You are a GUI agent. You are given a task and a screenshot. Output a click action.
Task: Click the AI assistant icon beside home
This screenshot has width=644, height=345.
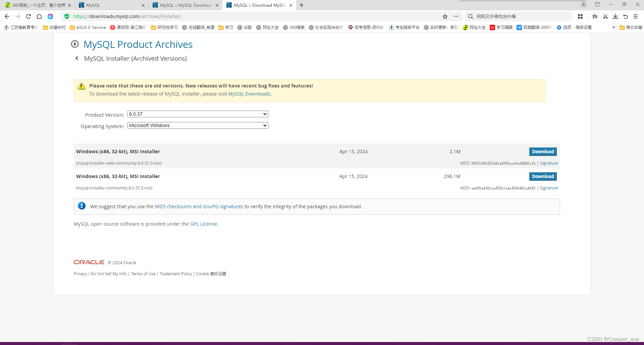(50, 16)
